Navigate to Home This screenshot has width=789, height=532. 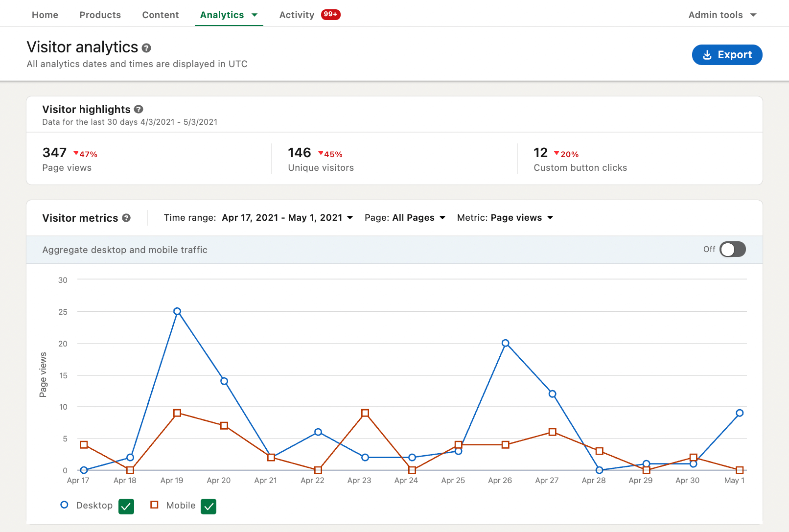point(45,15)
